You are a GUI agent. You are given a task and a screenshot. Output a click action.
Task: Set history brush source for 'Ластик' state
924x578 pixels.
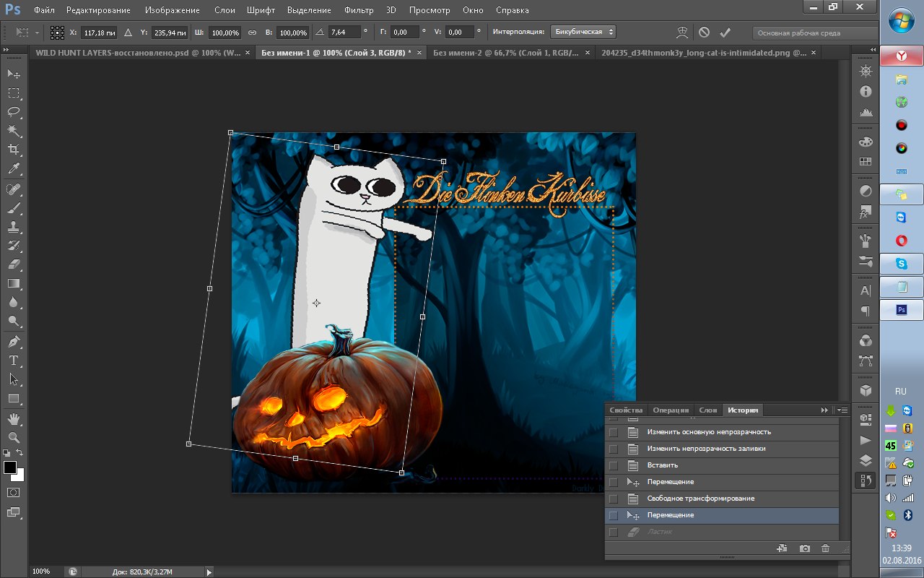click(x=614, y=532)
